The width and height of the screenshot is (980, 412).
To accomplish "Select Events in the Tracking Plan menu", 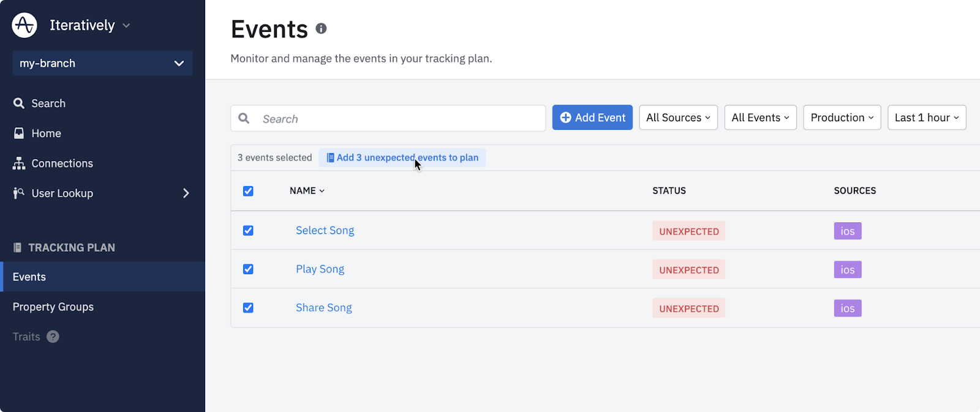I will (x=29, y=277).
